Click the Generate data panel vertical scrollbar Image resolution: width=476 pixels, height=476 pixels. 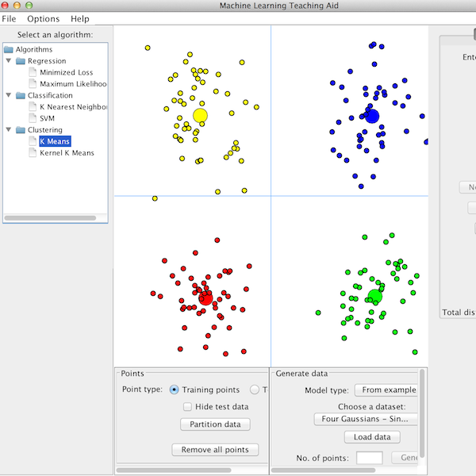[x=422, y=413]
